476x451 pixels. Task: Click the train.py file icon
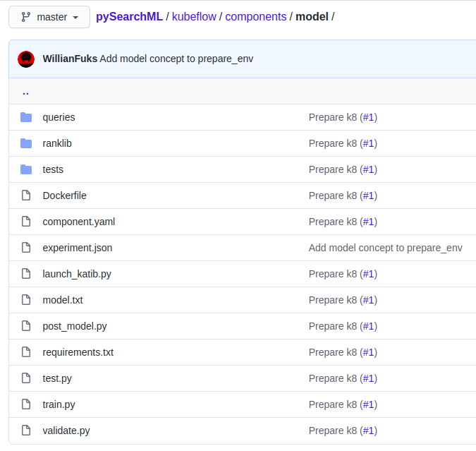pos(26,404)
